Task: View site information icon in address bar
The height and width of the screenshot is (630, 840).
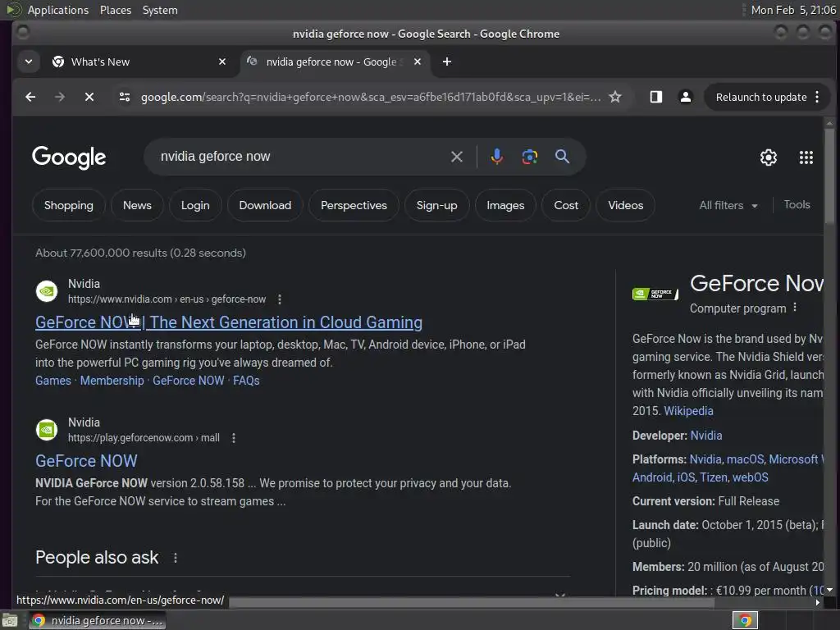Action: 125,97
